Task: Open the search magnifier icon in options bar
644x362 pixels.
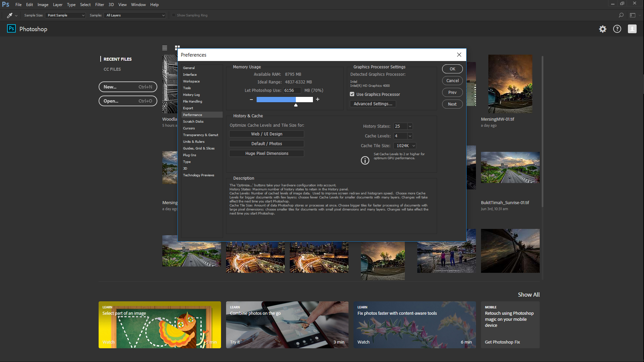Action: pos(621,15)
